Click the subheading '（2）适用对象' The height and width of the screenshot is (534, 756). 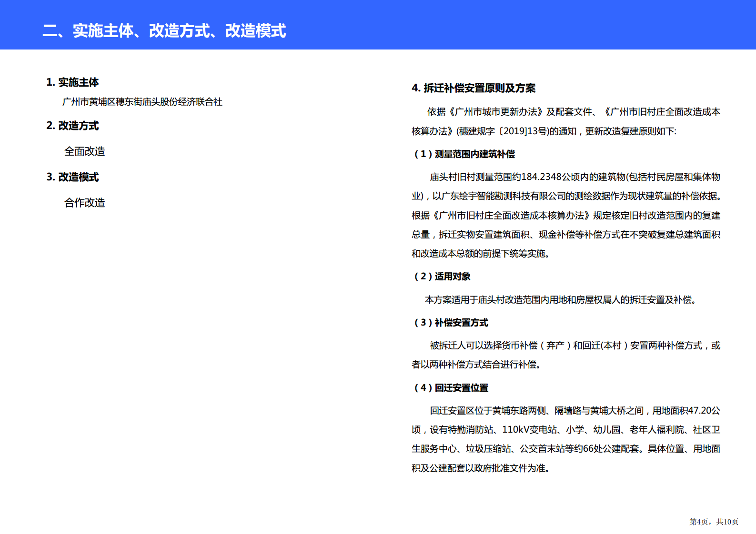[442, 277]
